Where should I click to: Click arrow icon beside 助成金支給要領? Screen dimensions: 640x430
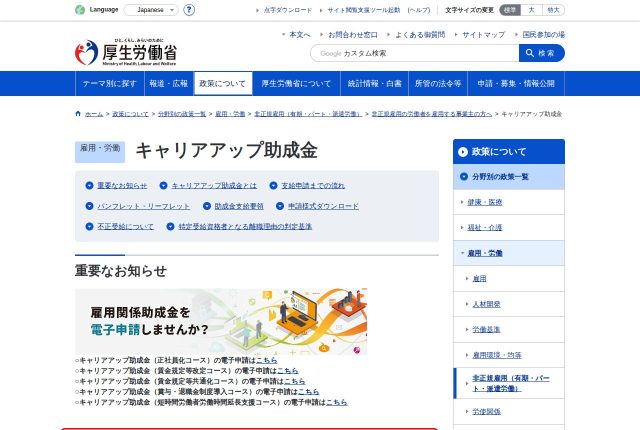coord(207,206)
